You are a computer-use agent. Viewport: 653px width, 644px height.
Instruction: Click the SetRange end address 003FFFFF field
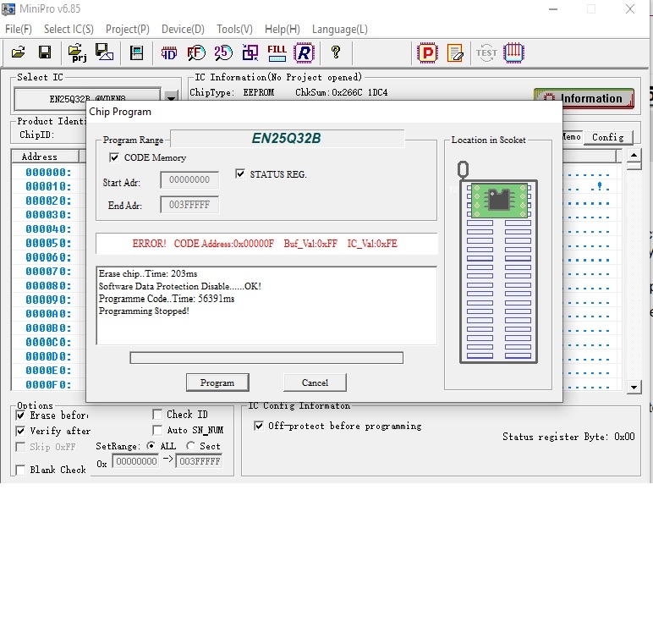(x=200, y=461)
